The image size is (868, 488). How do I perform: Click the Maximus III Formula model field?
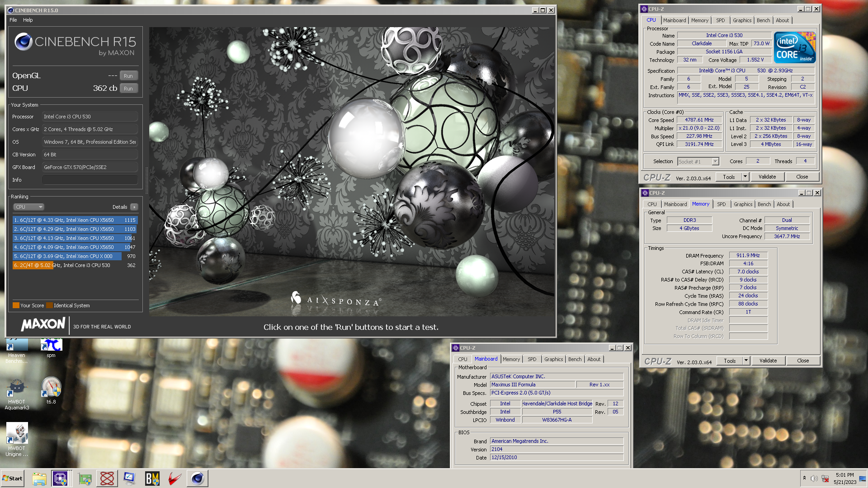click(x=533, y=385)
